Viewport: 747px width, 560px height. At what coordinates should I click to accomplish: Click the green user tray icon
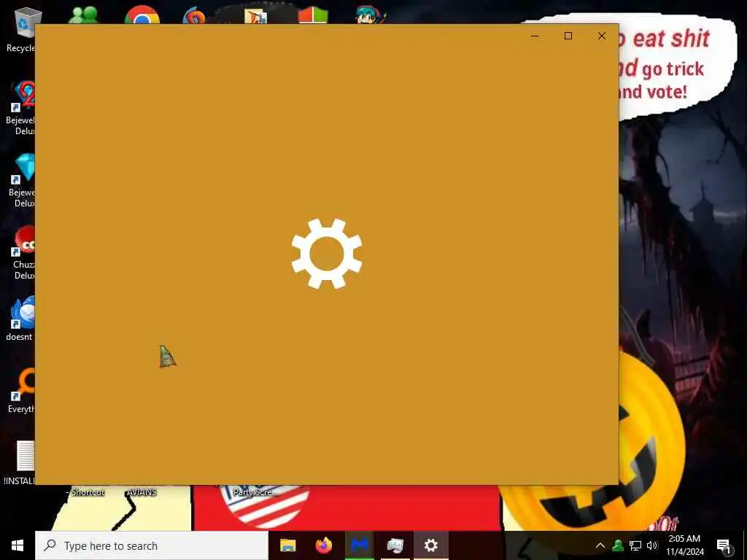(618, 545)
